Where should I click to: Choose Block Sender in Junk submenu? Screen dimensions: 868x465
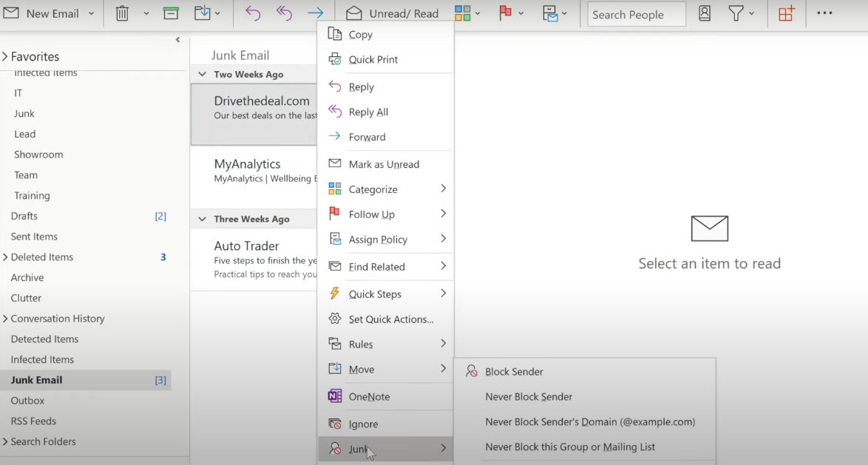(585, 371)
